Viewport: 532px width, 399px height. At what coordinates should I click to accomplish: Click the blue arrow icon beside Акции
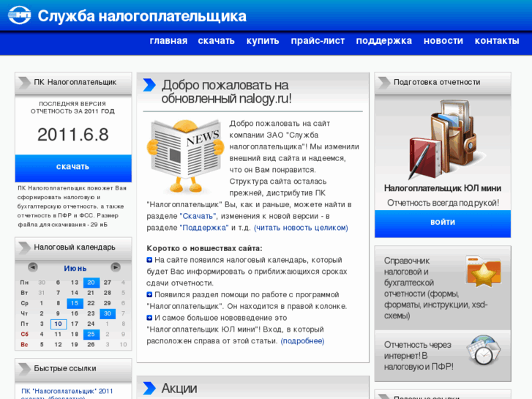149,388
